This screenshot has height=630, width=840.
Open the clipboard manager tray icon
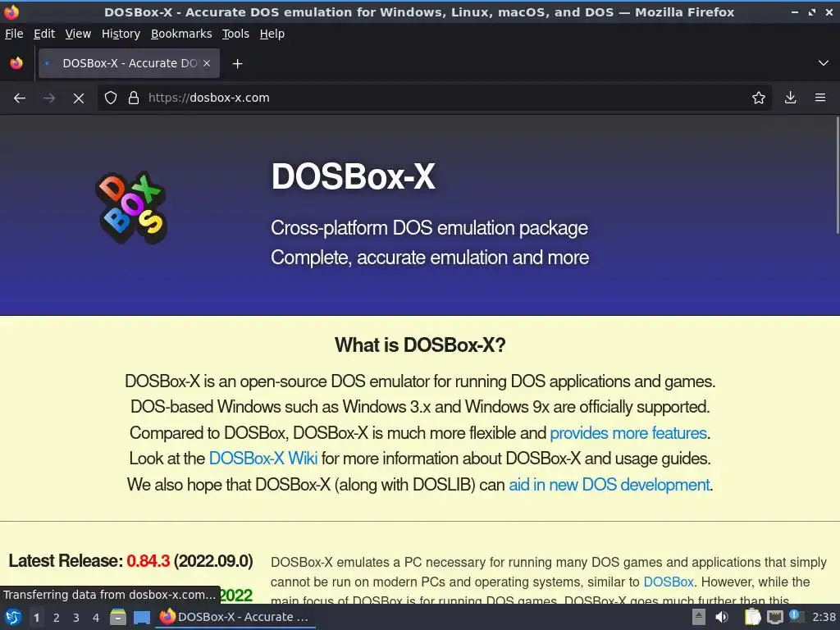[753, 617]
